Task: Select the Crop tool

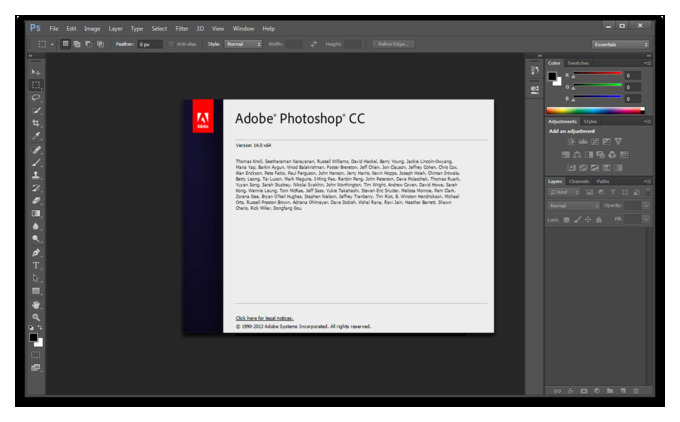Action: (x=36, y=123)
